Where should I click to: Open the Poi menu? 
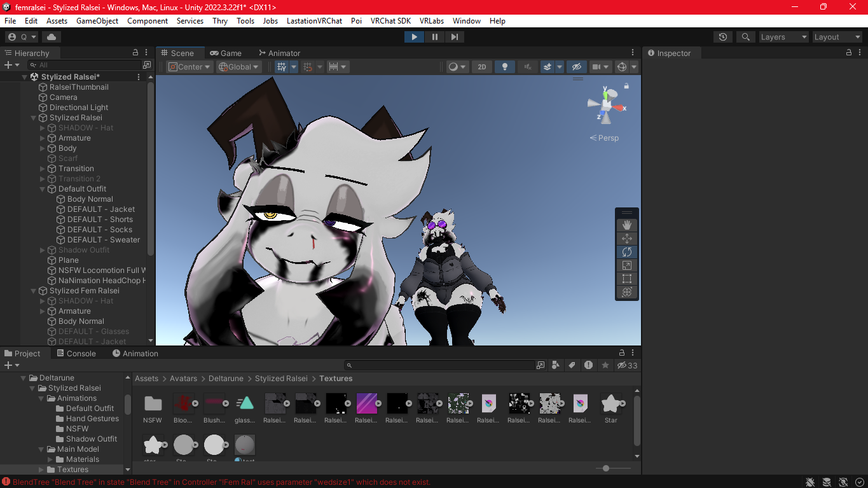coord(356,20)
